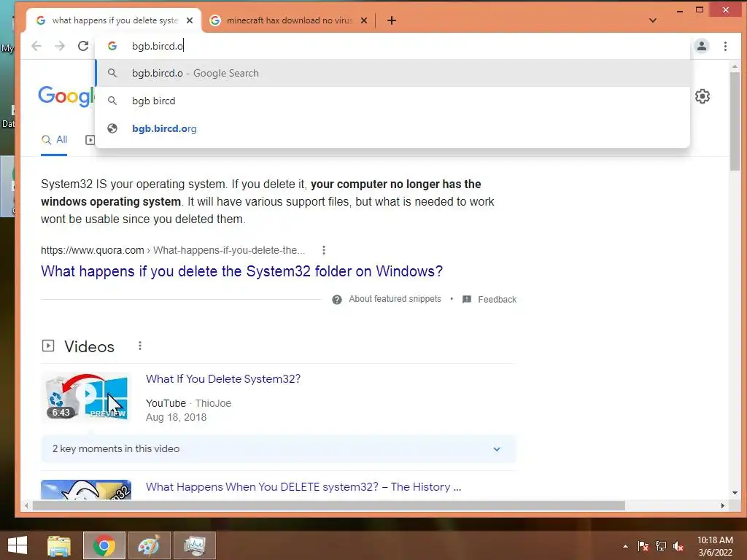Open File Explorer from the taskbar
The width and height of the screenshot is (747, 560).
tap(59, 545)
